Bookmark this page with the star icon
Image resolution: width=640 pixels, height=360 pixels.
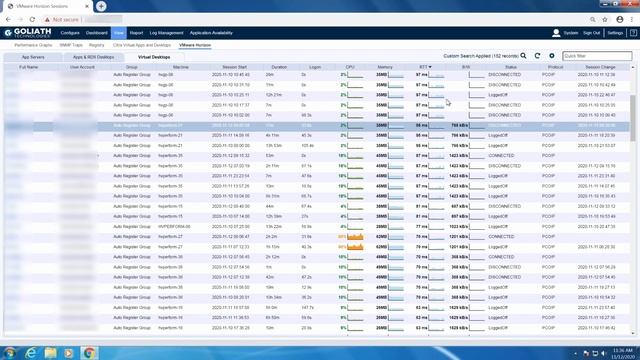605,19
